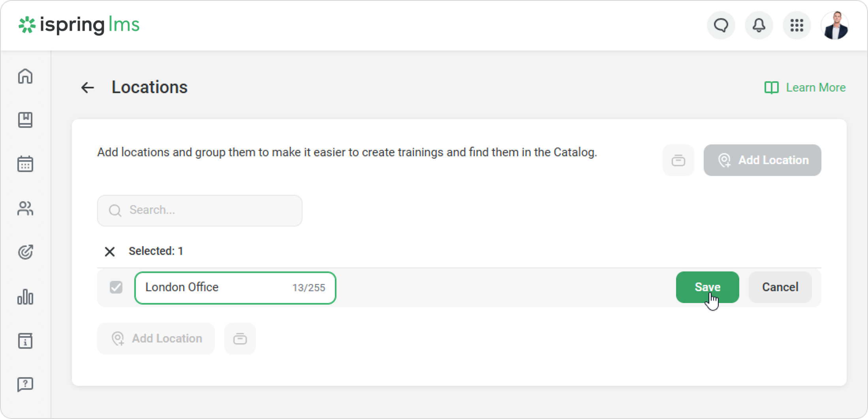Screen dimensions: 868x419
Task: Open the Home icon in sidebar
Action: coord(25,76)
